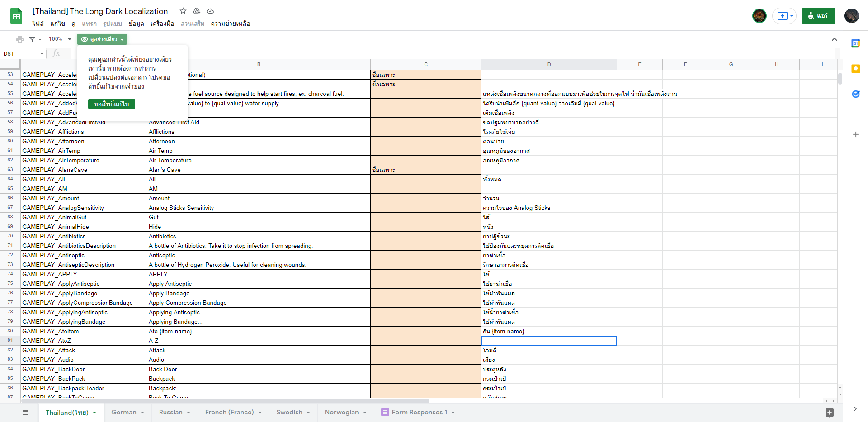The image size is (868, 422).
Task: Open the Swedish tab dropdown arrow
Action: click(308, 413)
